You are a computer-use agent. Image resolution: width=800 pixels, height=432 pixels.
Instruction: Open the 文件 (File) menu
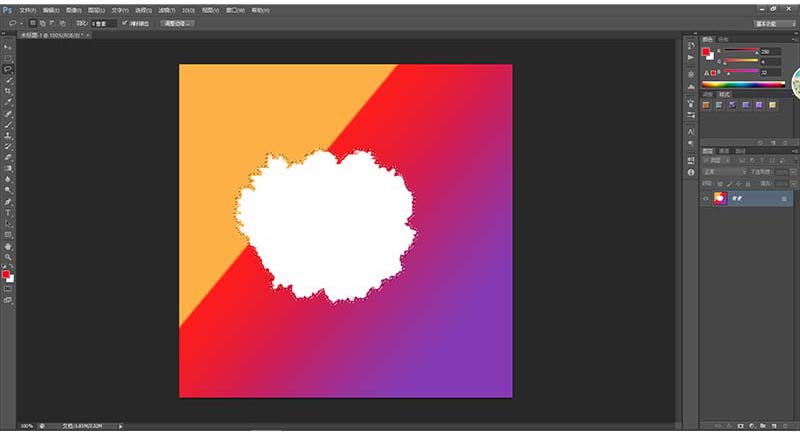[x=26, y=8]
